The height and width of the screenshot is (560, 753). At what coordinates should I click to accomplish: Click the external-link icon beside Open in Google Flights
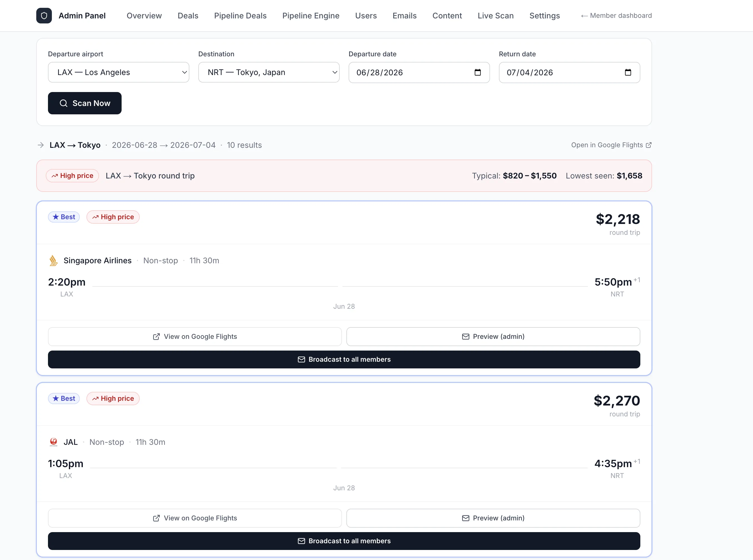pos(649,145)
